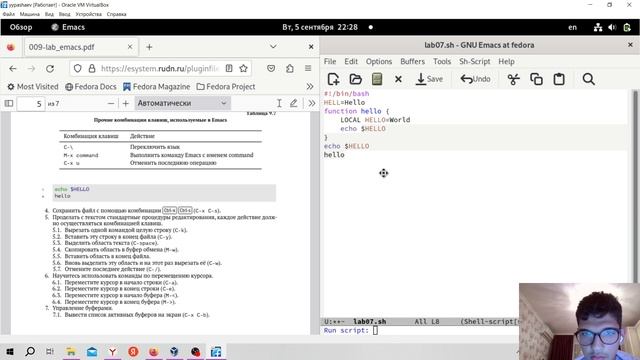
Task: Open the GNOME volume icon
Action: (x=612, y=27)
